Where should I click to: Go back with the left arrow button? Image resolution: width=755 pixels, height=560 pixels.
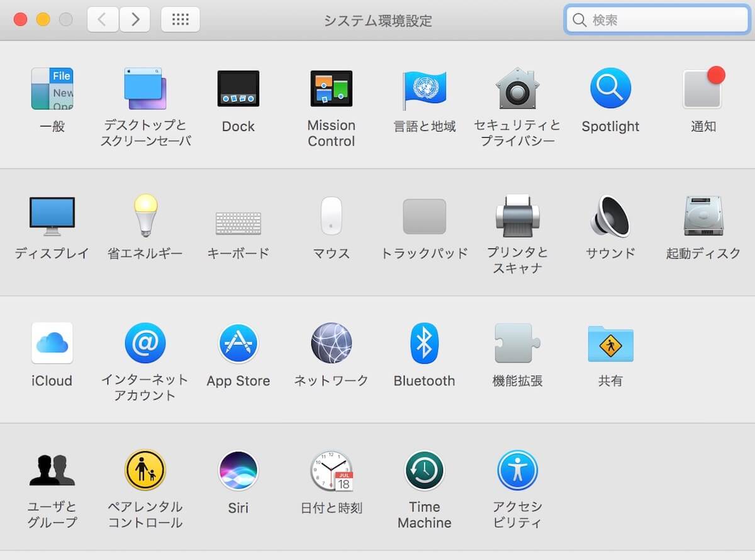[x=103, y=20]
